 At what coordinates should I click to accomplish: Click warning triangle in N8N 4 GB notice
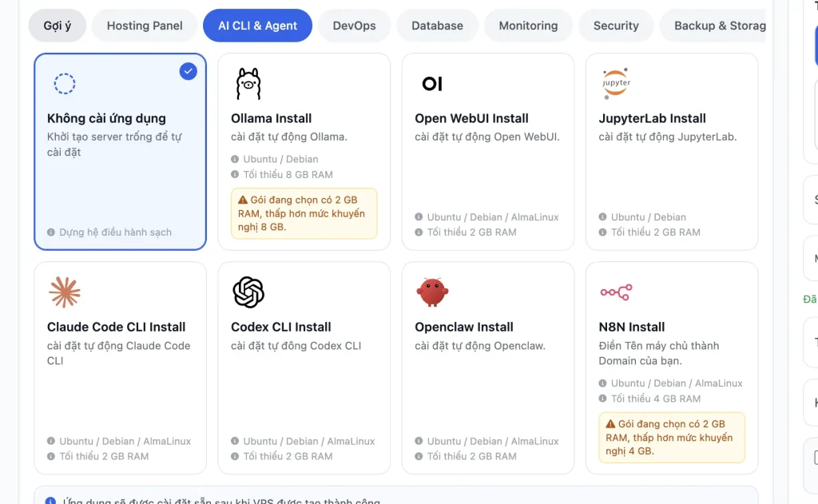pyautogui.click(x=610, y=424)
